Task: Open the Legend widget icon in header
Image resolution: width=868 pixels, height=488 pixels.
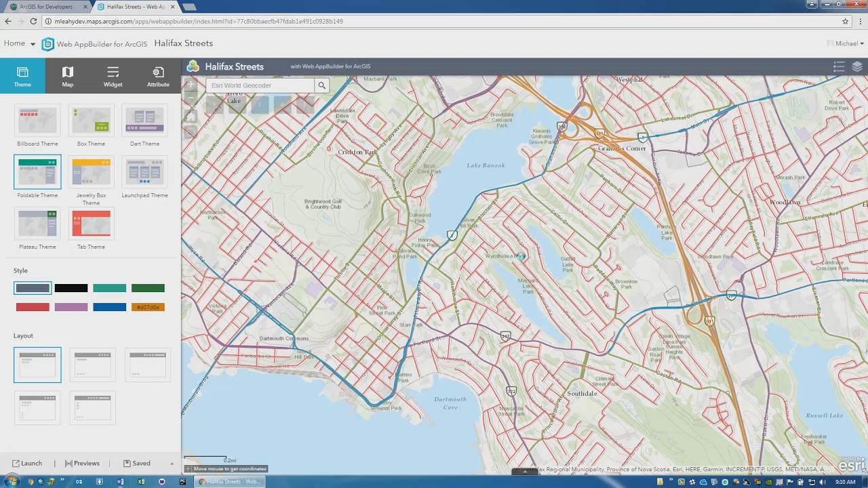Action: 839,66
